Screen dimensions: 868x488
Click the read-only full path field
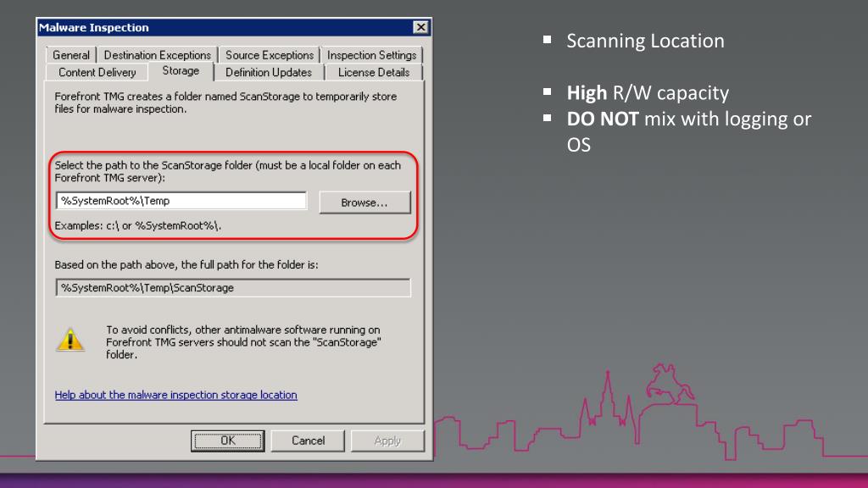pyautogui.click(x=233, y=288)
